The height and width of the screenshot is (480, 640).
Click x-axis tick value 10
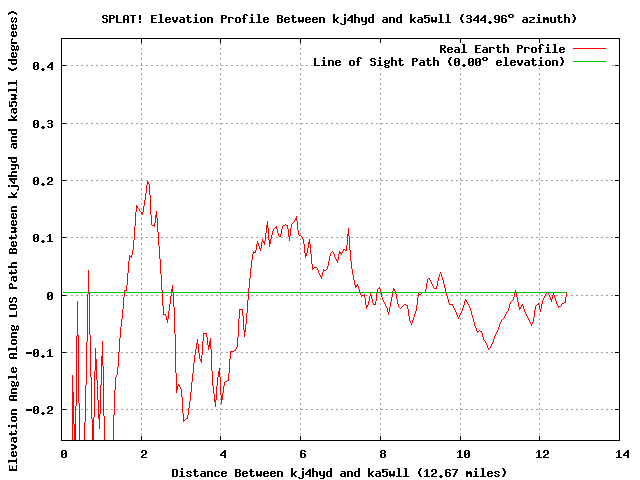tap(463, 454)
